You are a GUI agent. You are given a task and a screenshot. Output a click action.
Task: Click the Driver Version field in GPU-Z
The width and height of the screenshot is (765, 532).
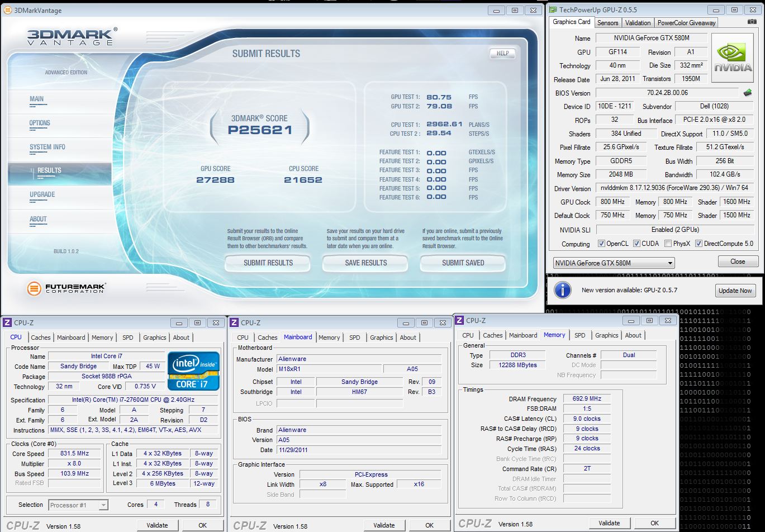point(674,188)
